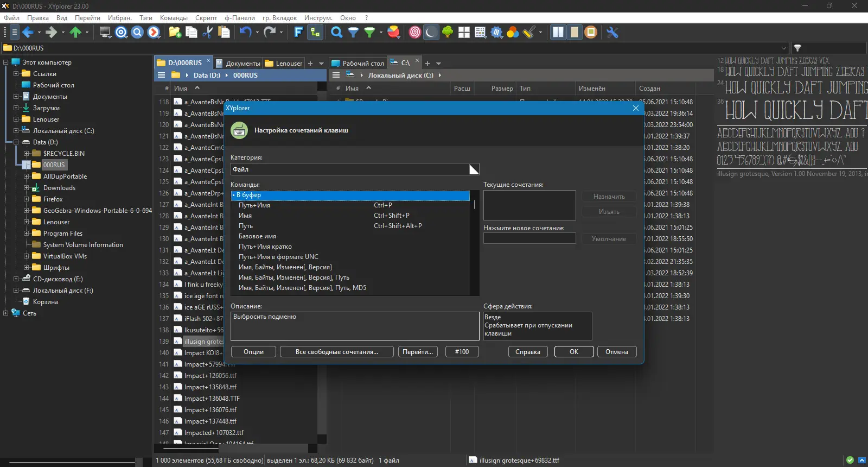Image resolution: width=868 pixels, height=467 pixels.
Task: Open the address bar history dropdown arrow
Action: (x=783, y=48)
